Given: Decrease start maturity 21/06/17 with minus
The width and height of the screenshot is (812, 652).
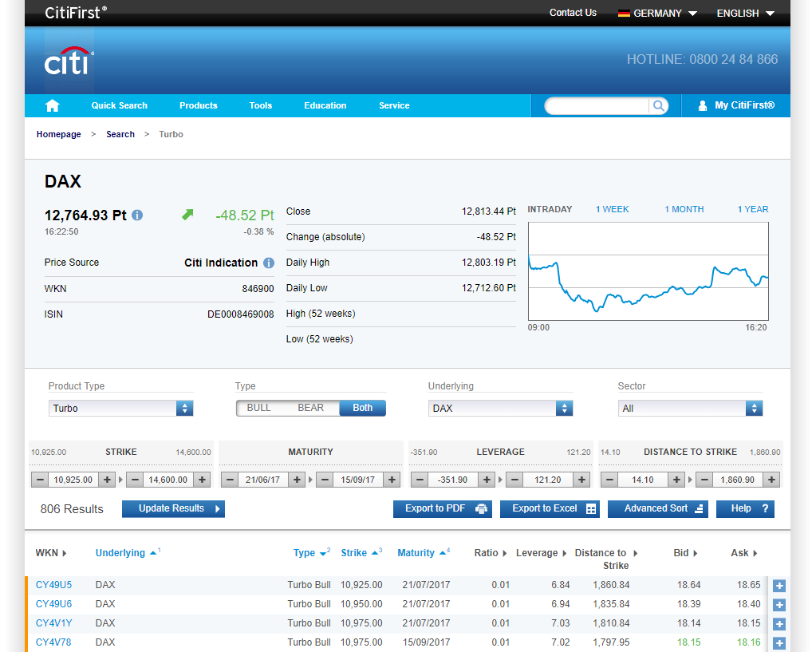Looking at the screenshot, I should [x=230, y=480].
